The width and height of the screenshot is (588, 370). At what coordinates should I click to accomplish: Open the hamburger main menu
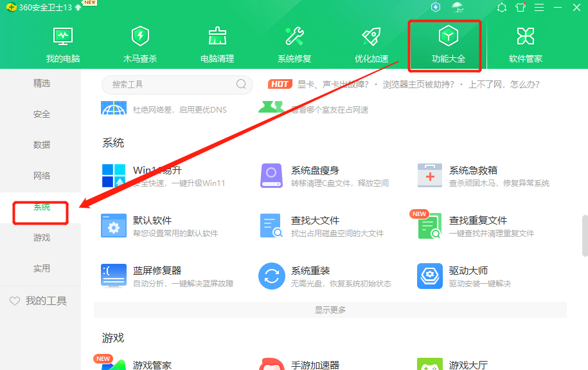(539, 7)
